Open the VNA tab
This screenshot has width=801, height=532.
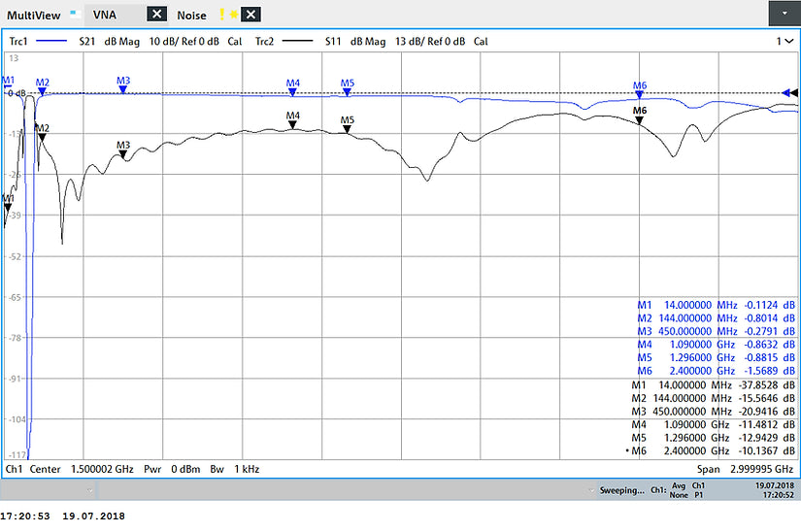[105, 15]
